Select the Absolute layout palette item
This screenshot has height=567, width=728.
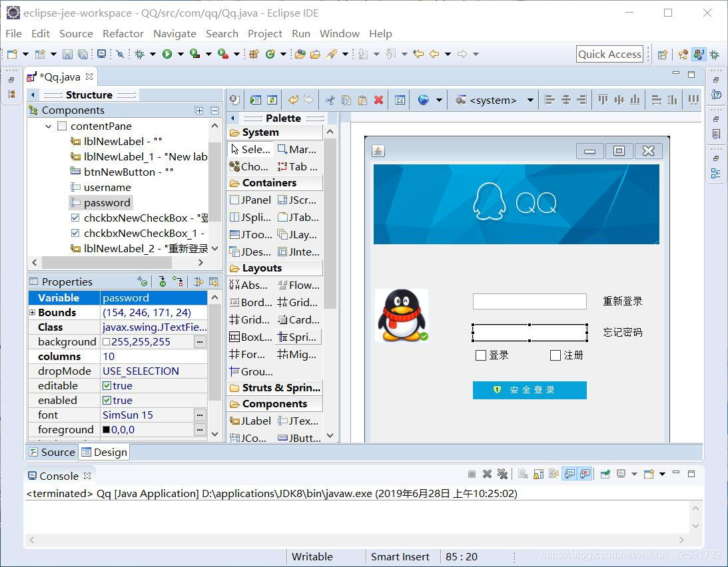[250, 285]
